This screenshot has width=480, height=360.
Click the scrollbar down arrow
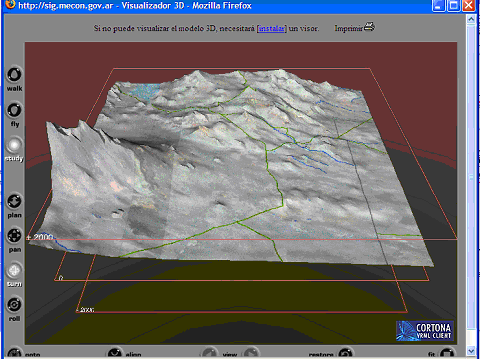pos(471,351)
